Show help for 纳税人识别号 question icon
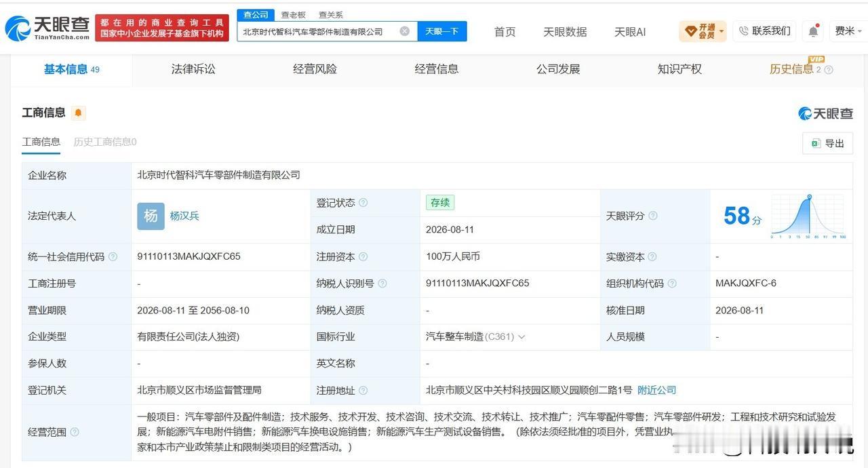This screenshot has width=868, height=468. coord(382,284)
